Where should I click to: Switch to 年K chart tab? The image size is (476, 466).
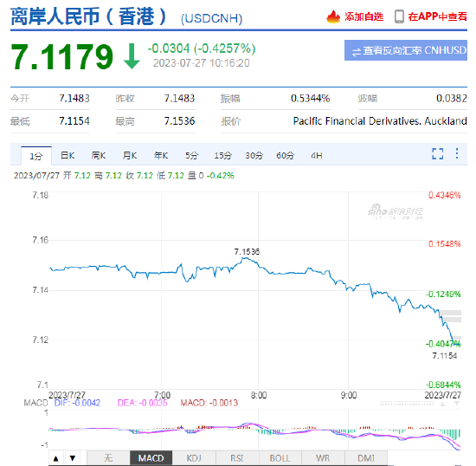coord(161,156)
